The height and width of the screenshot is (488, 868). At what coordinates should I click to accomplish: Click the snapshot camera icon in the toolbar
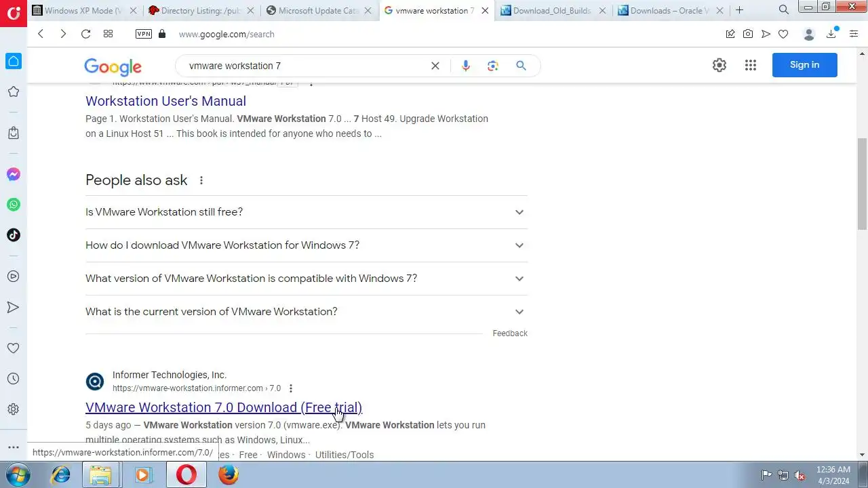748,34
